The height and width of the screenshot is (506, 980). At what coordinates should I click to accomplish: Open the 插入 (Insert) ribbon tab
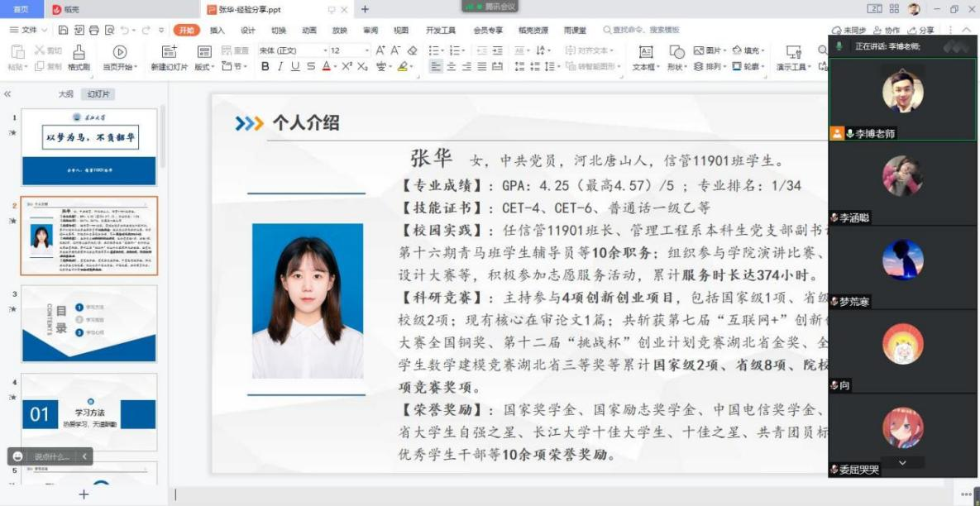click(217, 31)
